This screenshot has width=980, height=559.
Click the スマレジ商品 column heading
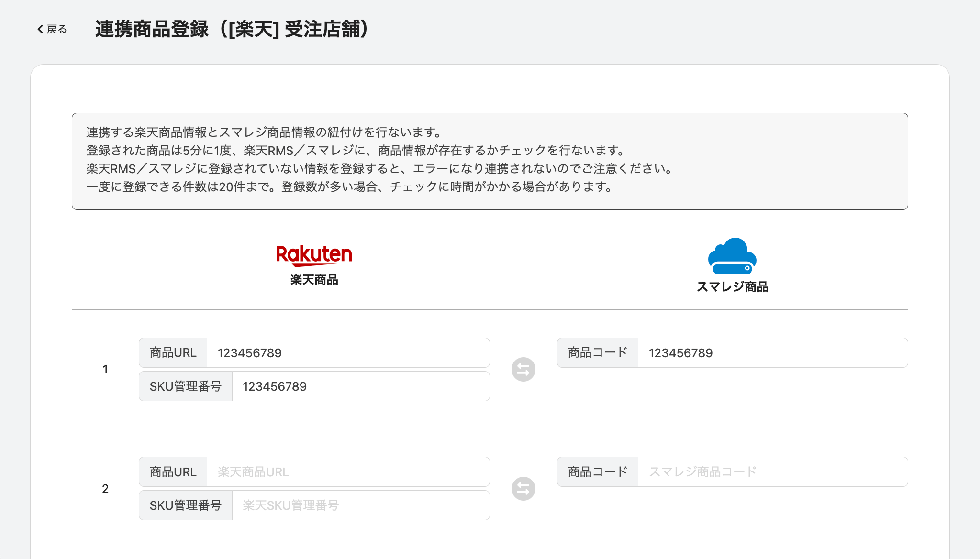point(732,287)
